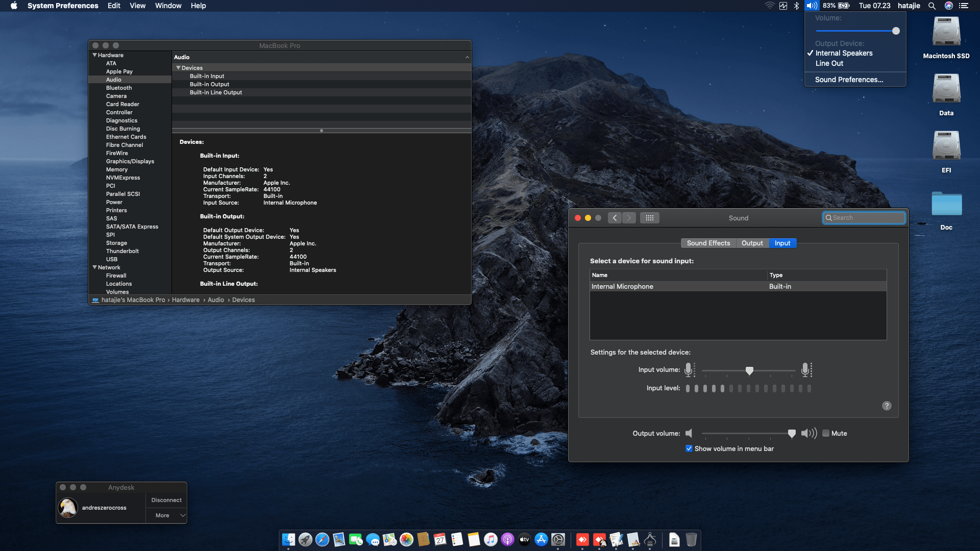Open System Preferences from the Dock
The width and height of the screenshot is (980, 551).
point(558,539)
